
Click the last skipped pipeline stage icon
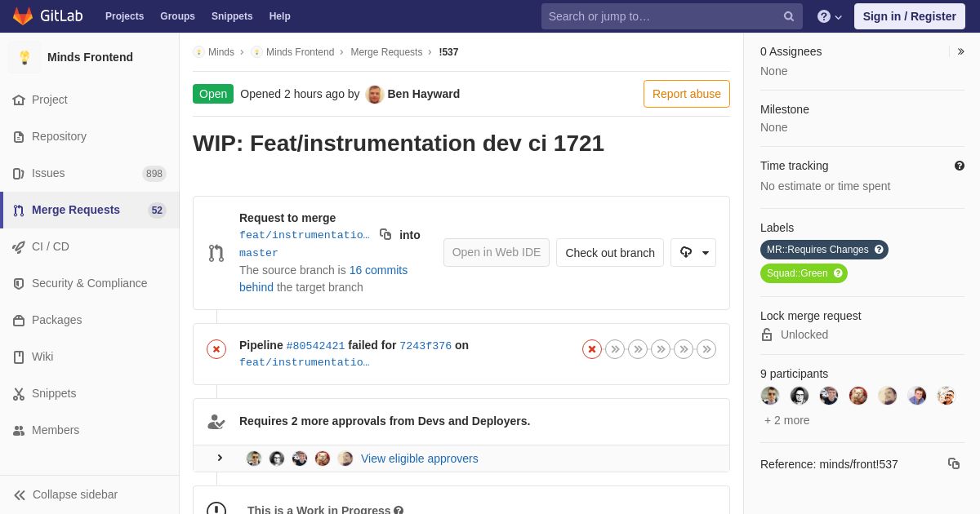pos(706,349)
